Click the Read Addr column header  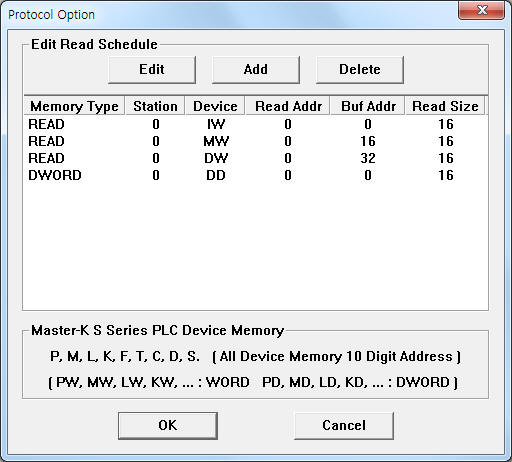288,106
